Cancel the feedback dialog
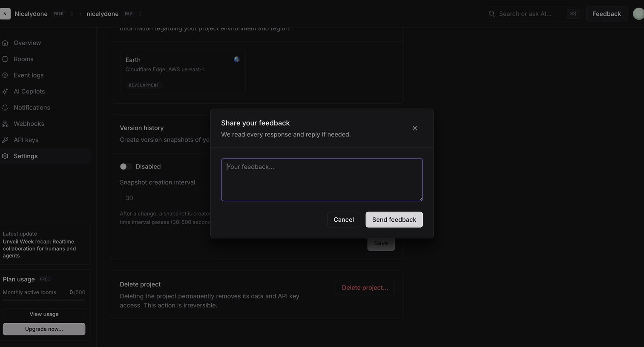The width and height of the screenshot is (644, 347). point(344,220)
